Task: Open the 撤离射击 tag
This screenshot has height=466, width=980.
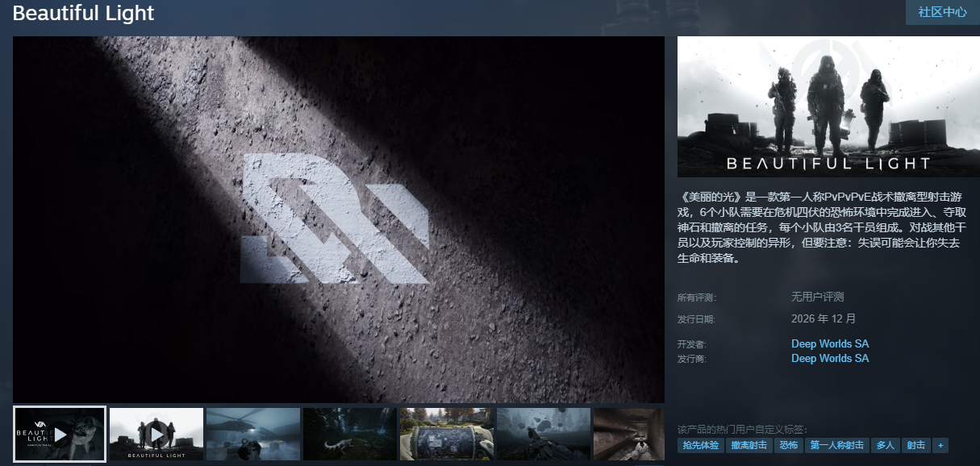Action: click(x=749, y=445)
